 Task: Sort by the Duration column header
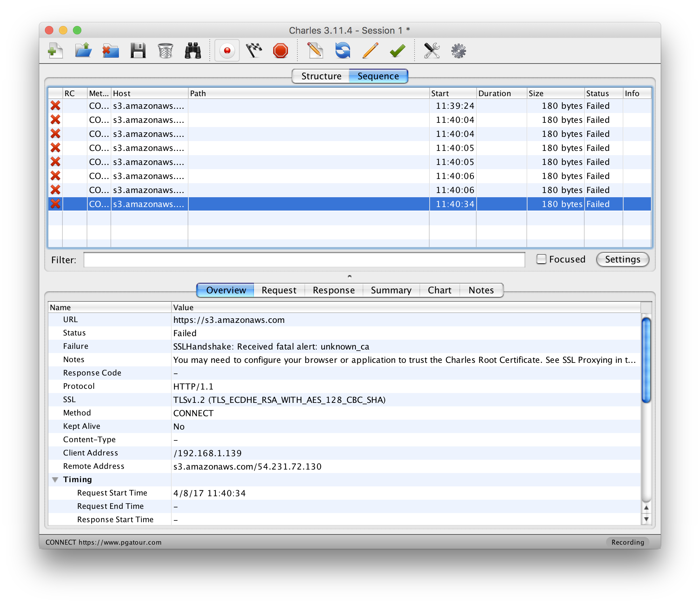pos(502,93)
